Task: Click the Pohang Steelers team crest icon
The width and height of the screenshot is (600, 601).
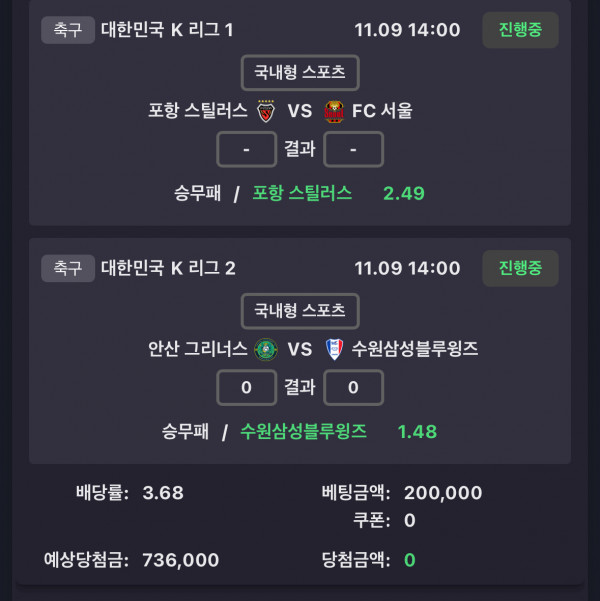Action: pos(266,111)
